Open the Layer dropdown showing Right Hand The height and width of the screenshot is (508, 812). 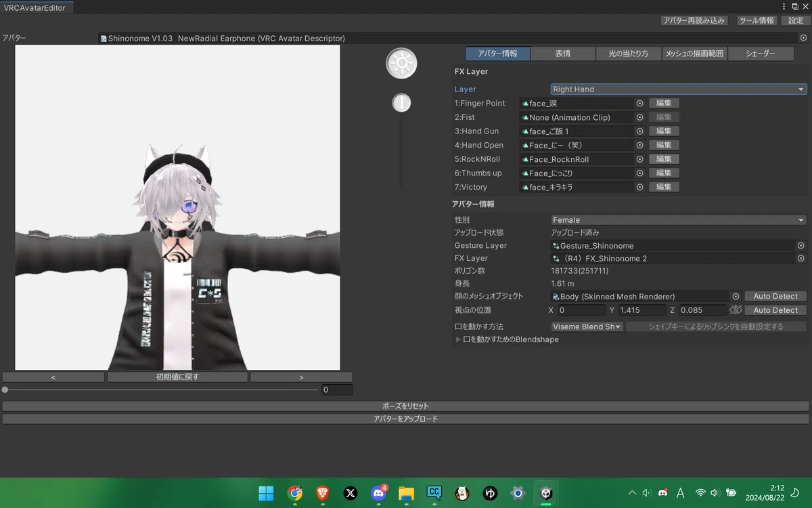point(679,89)
